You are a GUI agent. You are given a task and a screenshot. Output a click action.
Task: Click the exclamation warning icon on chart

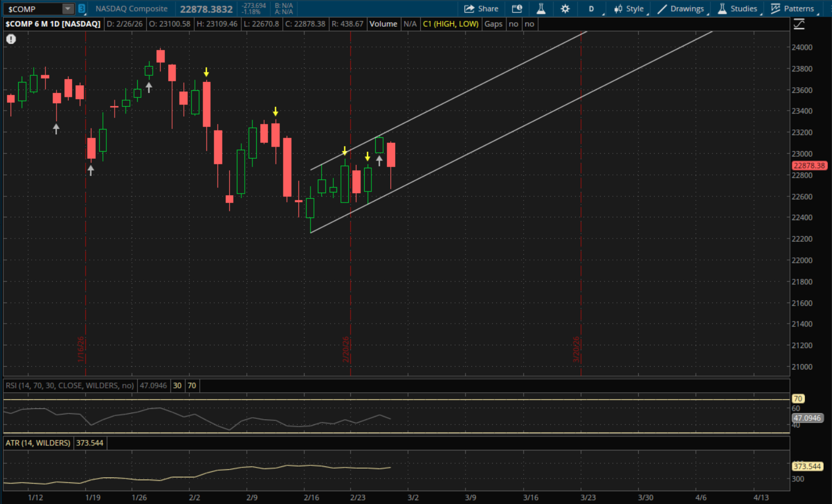(x=11, y=39)
